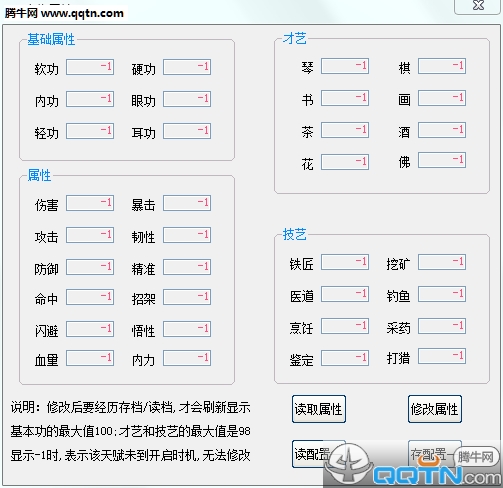The width and height of the screenshot is (503, 488).
Task: Select the 铁匠 skill value field
Action: tap(345, 262)
